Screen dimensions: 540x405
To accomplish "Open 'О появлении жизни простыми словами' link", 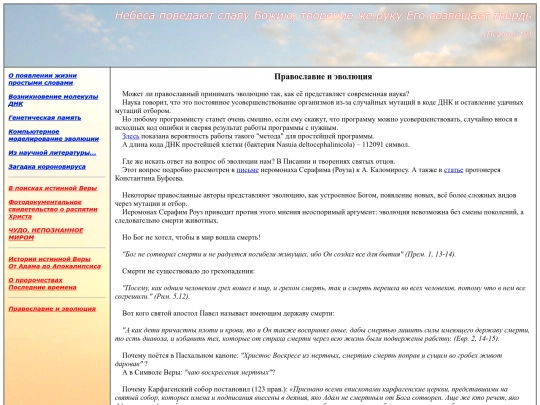I will (43, 79).
